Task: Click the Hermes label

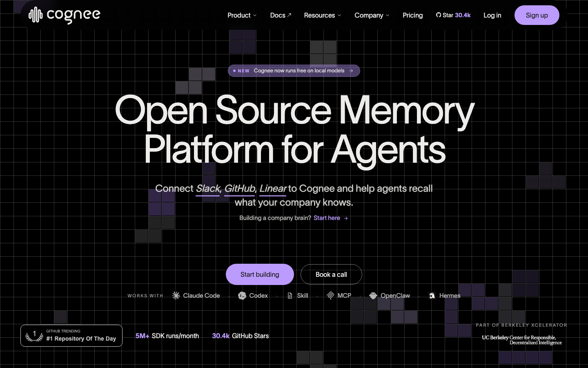Action: (x=450, y=296)
